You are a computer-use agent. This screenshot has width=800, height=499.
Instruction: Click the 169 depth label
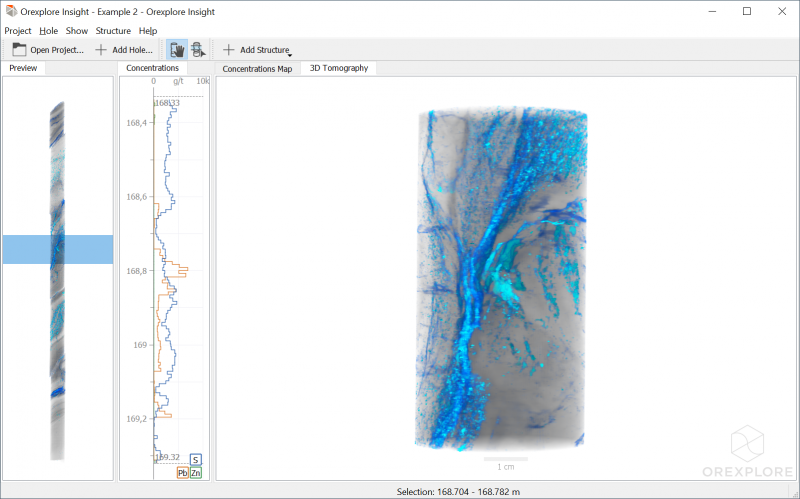pyautogui.click(x=140, y=345)
